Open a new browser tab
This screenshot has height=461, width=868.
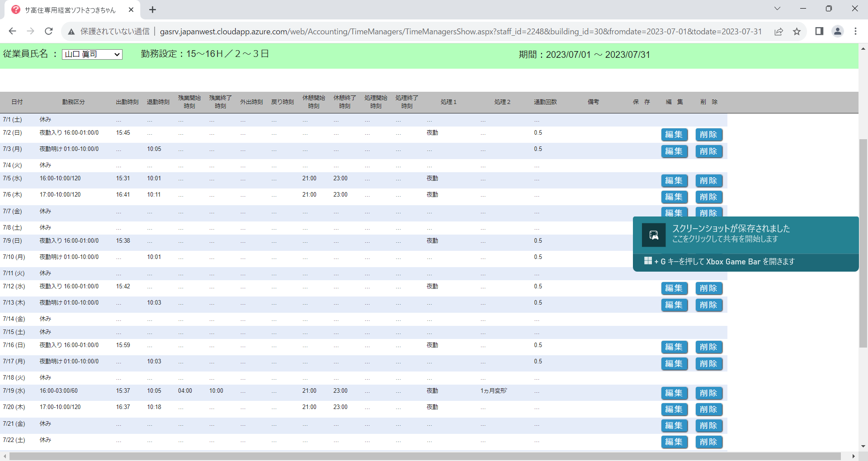(x=153, y=9)
